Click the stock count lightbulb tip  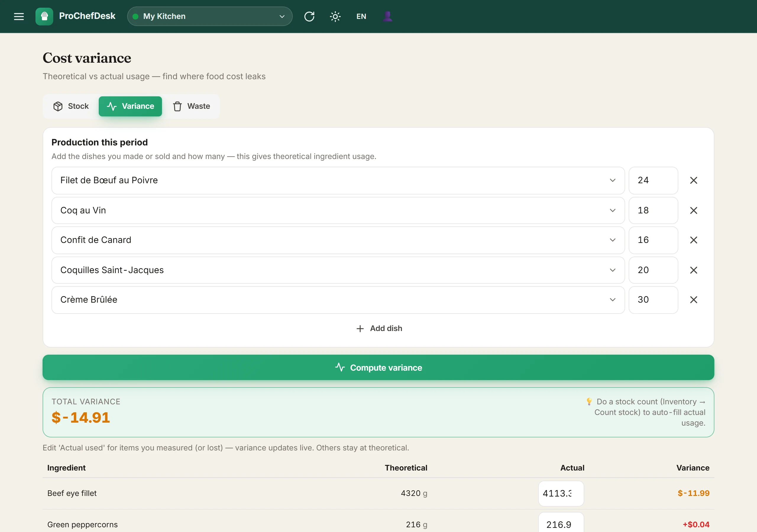click(646, 412)
